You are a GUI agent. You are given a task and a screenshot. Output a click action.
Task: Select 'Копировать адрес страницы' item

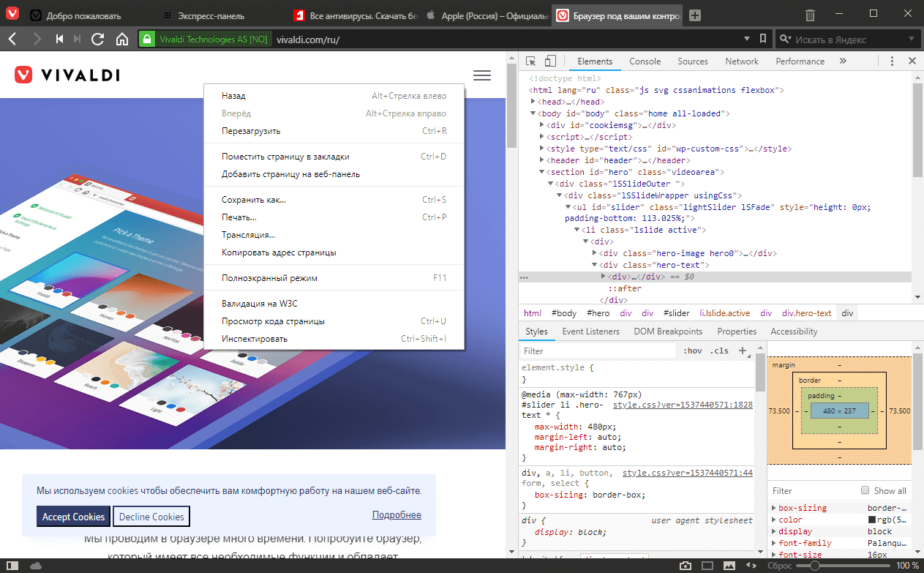point(334,252)
